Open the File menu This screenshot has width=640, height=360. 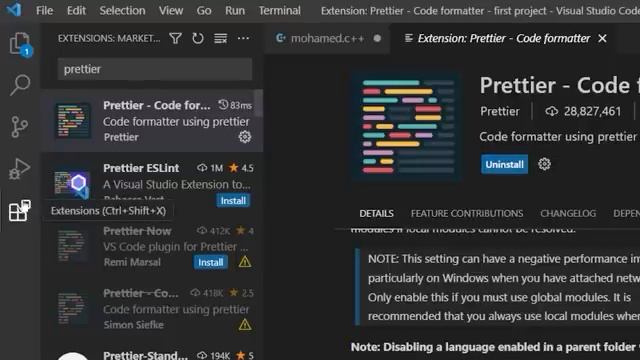(44, 10)
